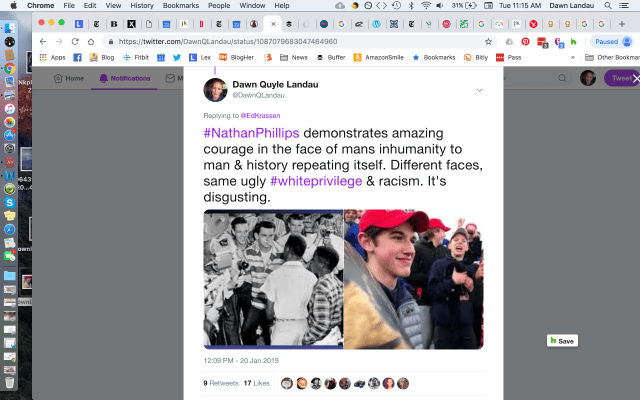Open the Twitter profile avatar menu
The height and width of the screenshot is (400, 640).
pos(588,78)
